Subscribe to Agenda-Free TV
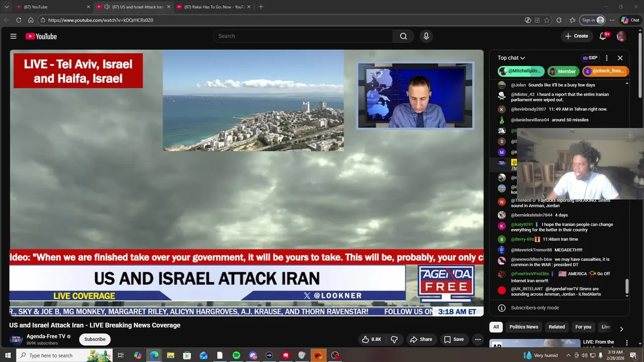Image resolution: width=644 pixels, height=362 pixels. [x=95, y=339]
